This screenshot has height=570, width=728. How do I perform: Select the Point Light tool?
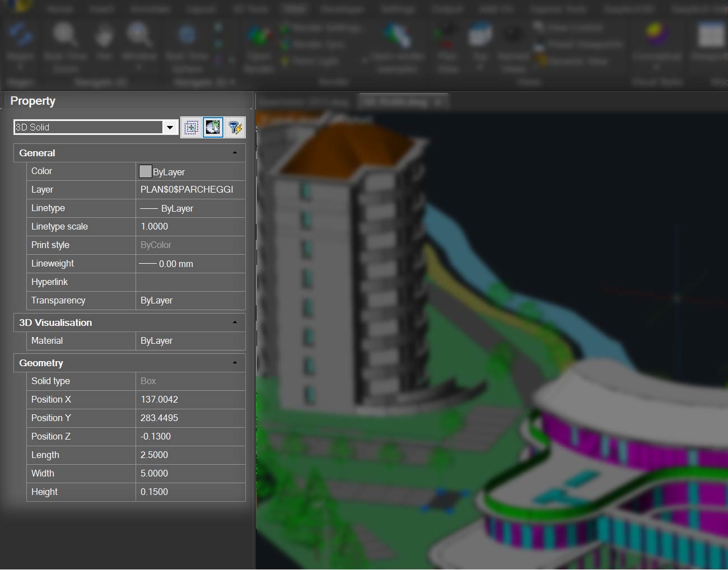coord(314,60)
